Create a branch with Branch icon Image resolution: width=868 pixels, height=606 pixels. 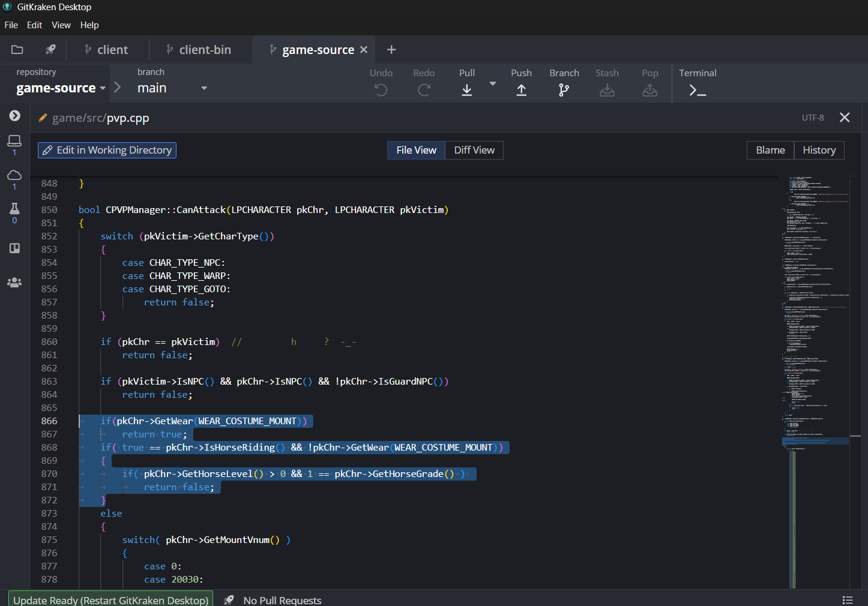(x=564, y=90)
